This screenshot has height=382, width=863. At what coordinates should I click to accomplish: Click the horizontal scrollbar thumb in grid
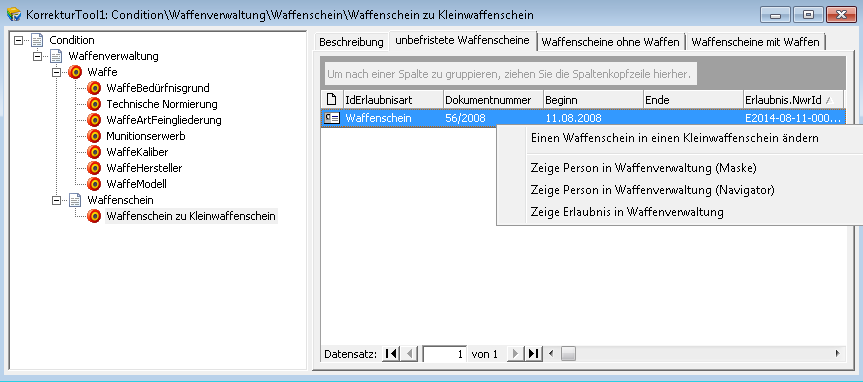click(x=568, y=353)
